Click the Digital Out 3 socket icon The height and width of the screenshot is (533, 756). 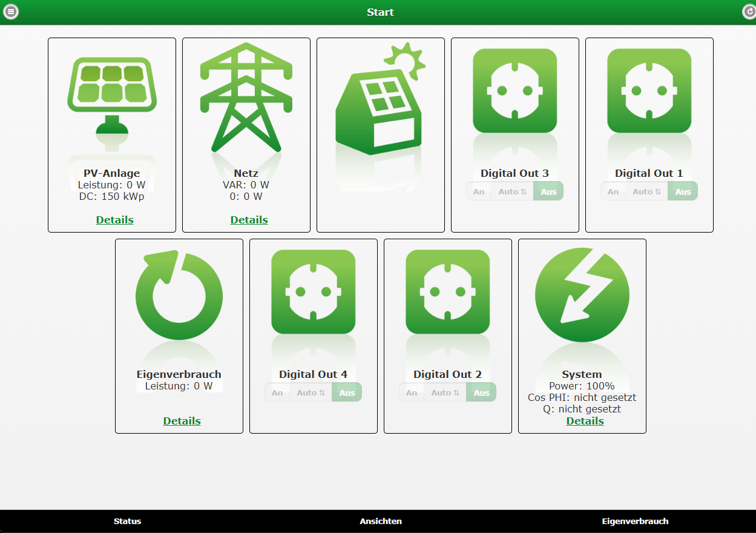pos(514,91)
